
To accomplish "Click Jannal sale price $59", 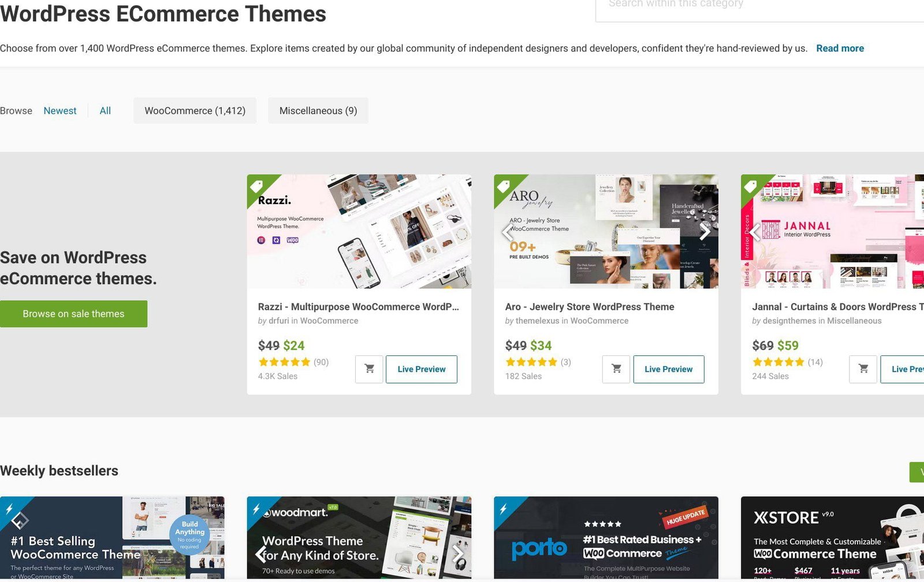I will pyautogui.click(x=788, y=346).
